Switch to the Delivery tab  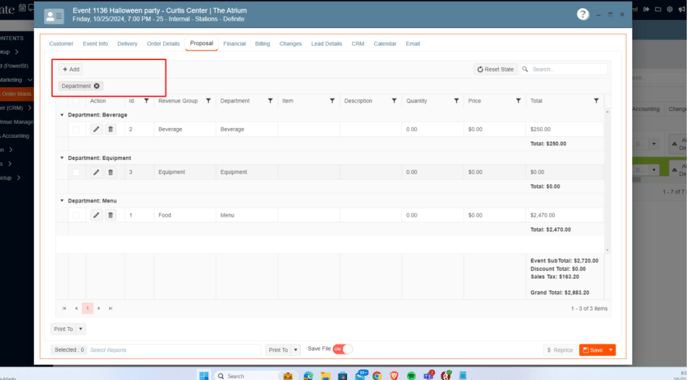tap(127, 44)
